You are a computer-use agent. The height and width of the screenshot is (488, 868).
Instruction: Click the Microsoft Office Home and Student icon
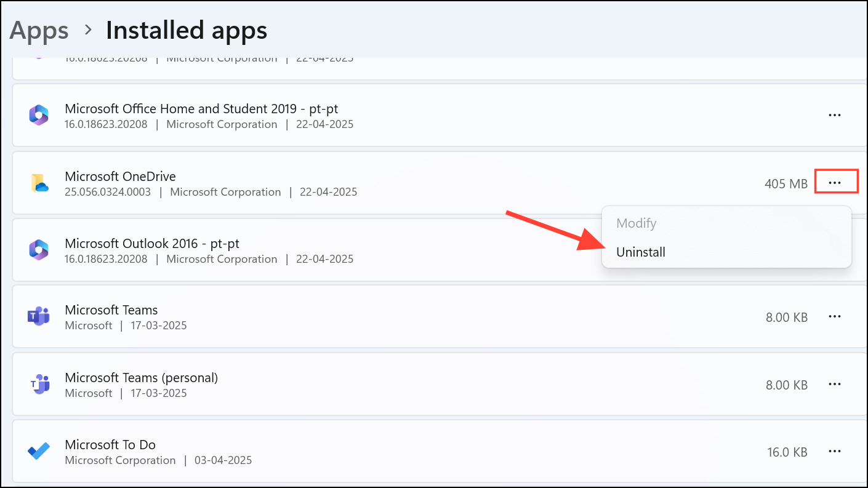tap(39, 116)
